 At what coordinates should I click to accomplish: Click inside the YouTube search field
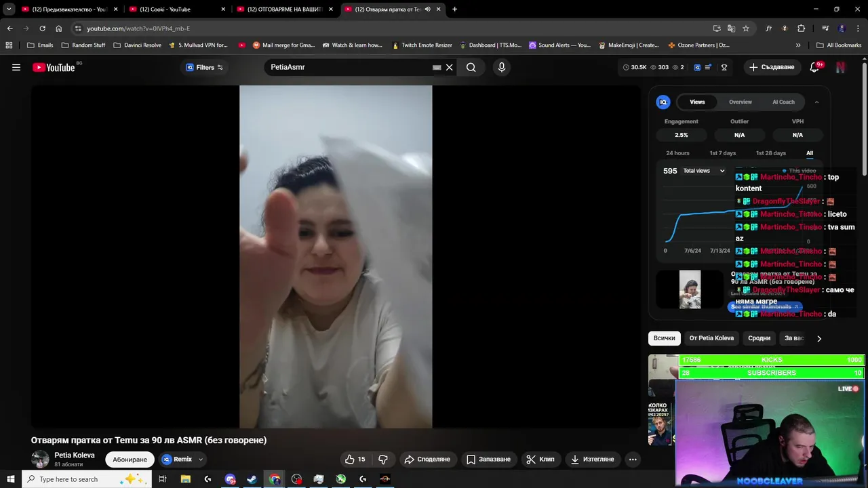(x=349, y=67)
